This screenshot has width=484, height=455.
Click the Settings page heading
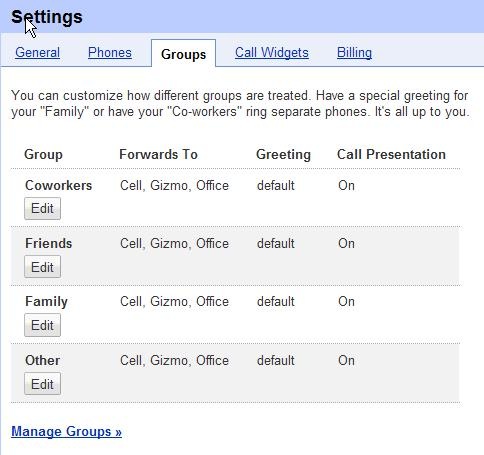tap(47, 17)
